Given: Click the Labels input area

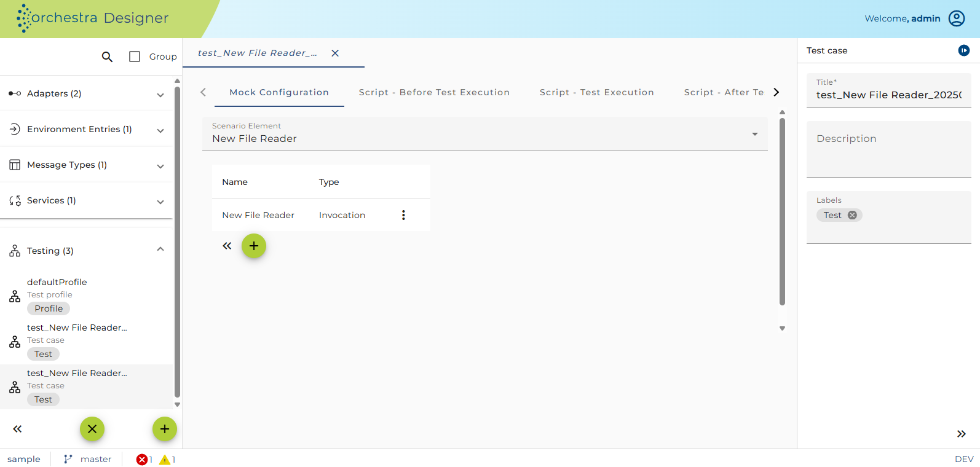Looking at the screenshot, I should pyautogui.click(x=889, y=218).
